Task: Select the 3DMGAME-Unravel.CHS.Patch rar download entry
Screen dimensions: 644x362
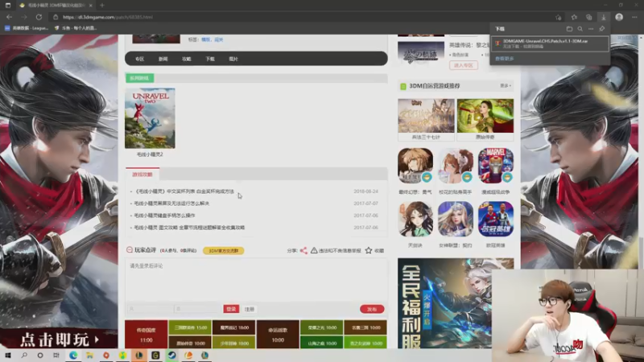Action: [550, 44]
